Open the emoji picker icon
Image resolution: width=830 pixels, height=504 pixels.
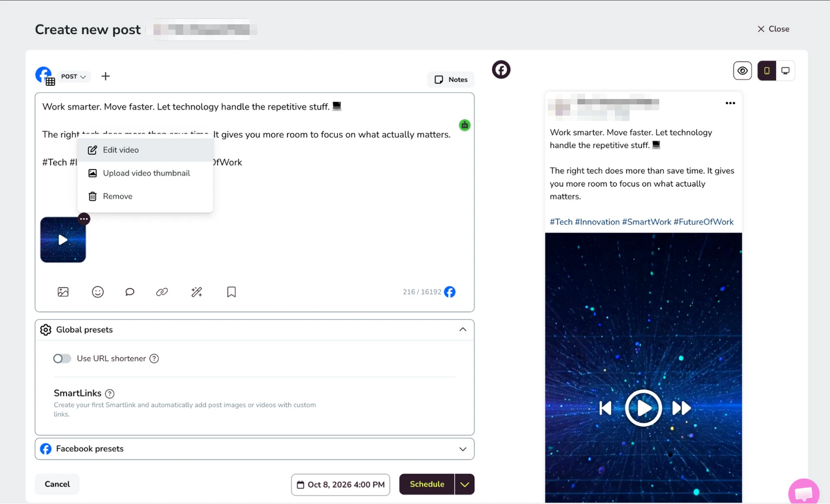pyautogui.click(x=98, y=292)
